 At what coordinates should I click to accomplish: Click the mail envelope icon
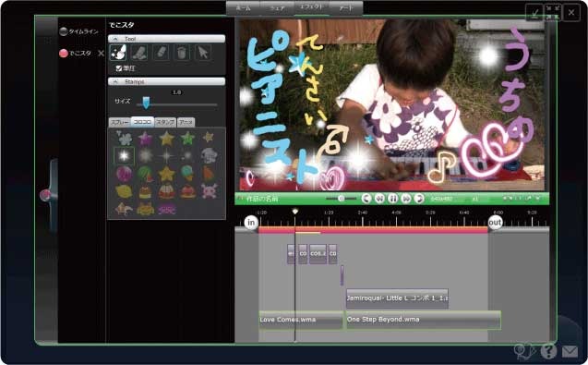point(570,351)
